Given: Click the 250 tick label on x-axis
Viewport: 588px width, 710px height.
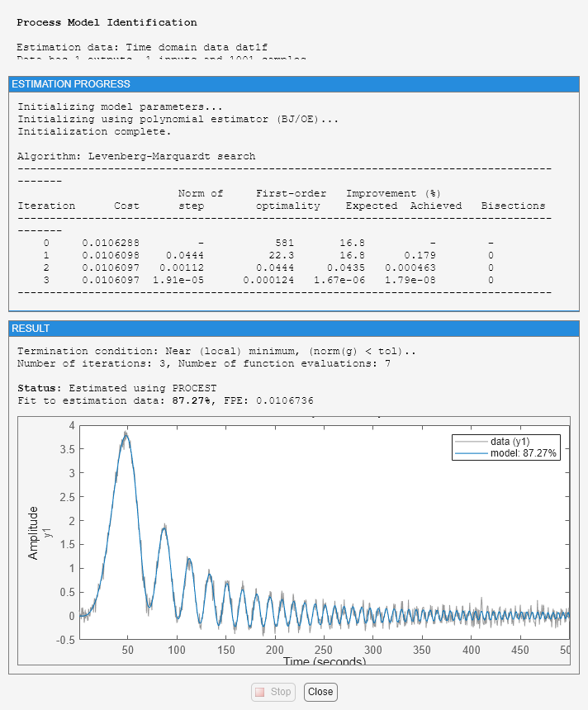Looking at the screenshot, I should coord(324,651).
